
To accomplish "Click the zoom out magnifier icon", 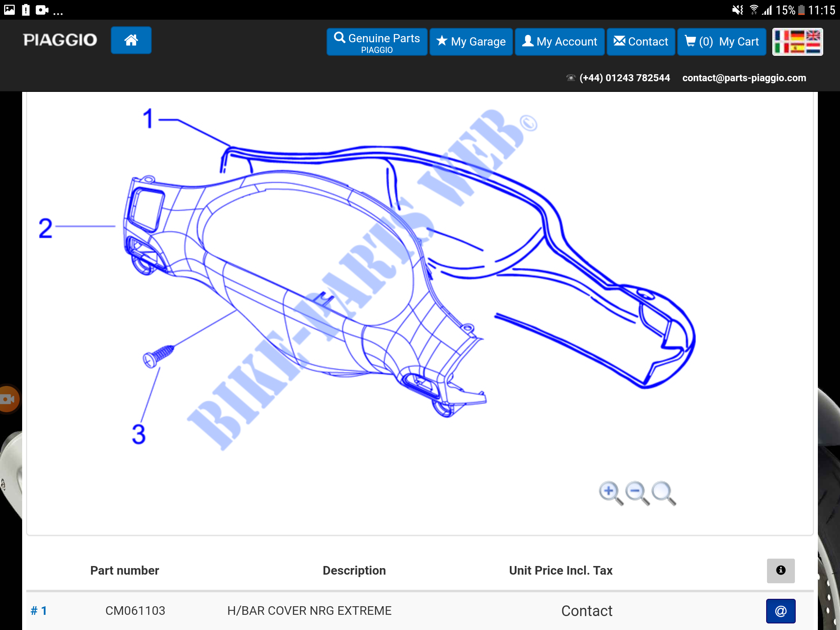I will pos(637,492).
